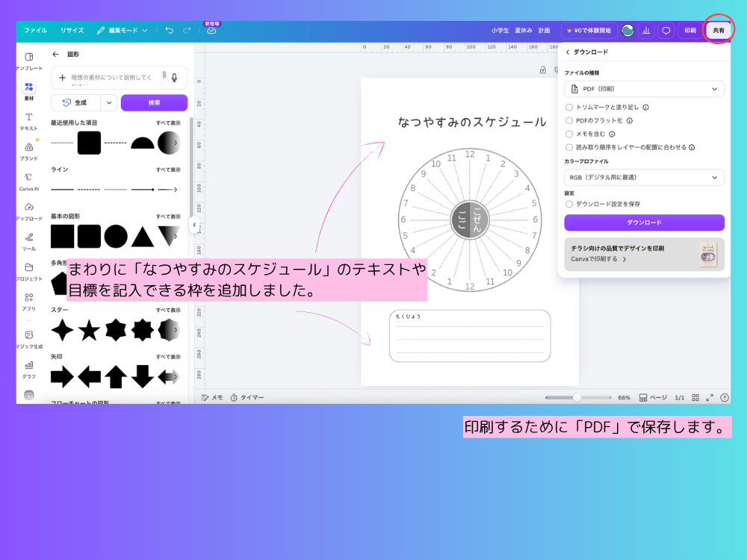The height and width of the screenshot is (560, 747).
Task: Click the redo arrow in top bar
Action: (187, 30)
